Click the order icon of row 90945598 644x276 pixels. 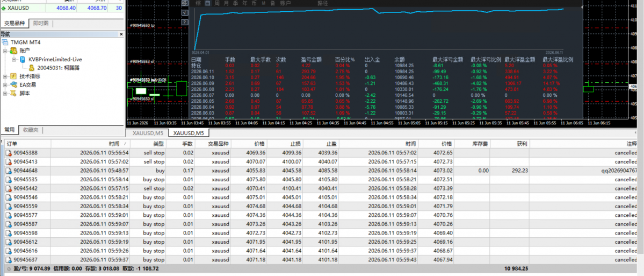(8, 233)
